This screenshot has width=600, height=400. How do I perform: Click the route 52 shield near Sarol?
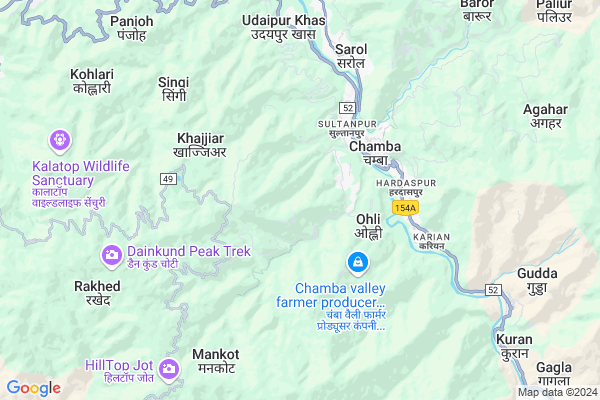pyautogui.click(x=347, y=108)
